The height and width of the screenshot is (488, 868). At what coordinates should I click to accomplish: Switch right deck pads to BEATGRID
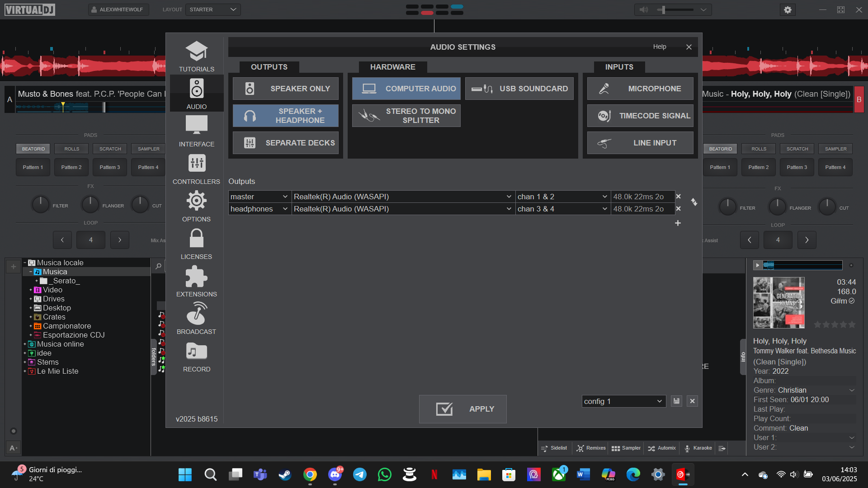tap(720, 149)
